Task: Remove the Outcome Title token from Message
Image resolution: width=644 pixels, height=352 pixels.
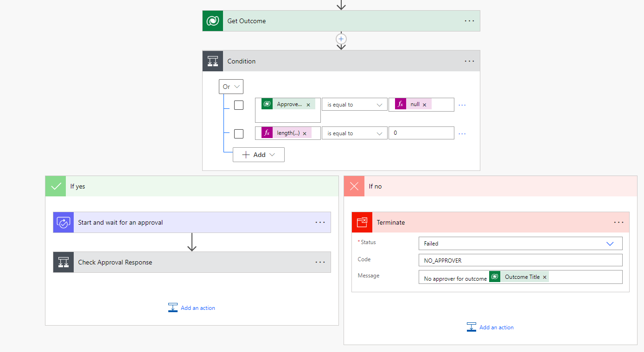Action: [x=545, y=277]
